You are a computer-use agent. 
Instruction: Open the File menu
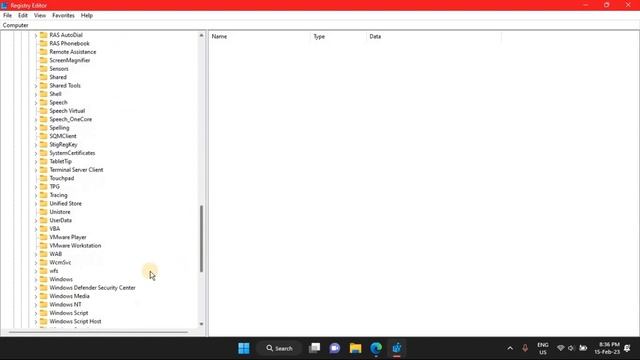pyautogui.click(x=7, y=15)
